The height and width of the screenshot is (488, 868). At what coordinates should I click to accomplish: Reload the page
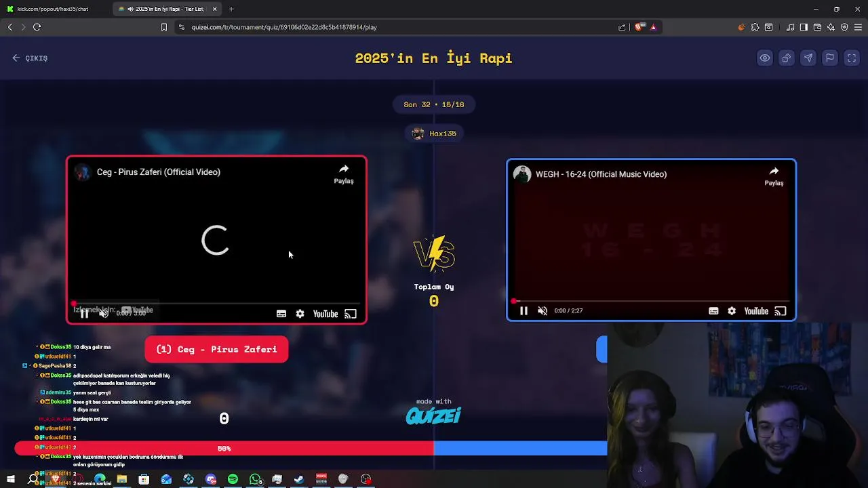37,27
